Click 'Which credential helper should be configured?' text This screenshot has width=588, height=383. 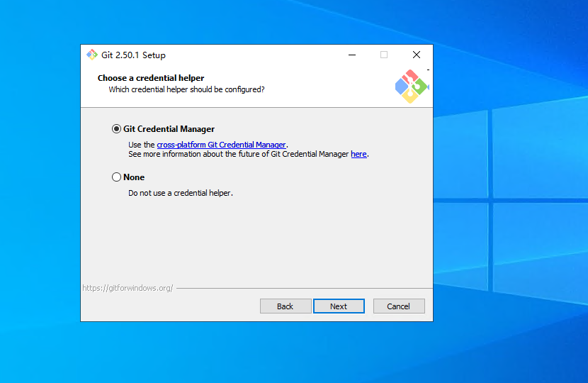[186, 89]
